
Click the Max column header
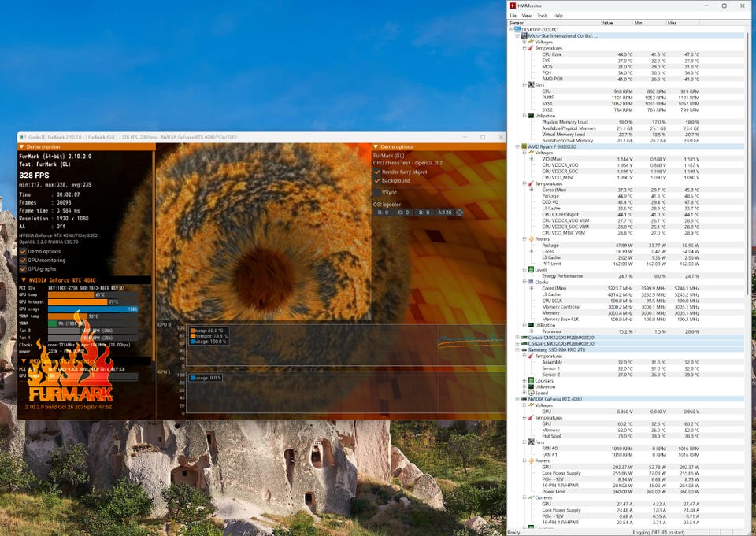coord(672,23)
